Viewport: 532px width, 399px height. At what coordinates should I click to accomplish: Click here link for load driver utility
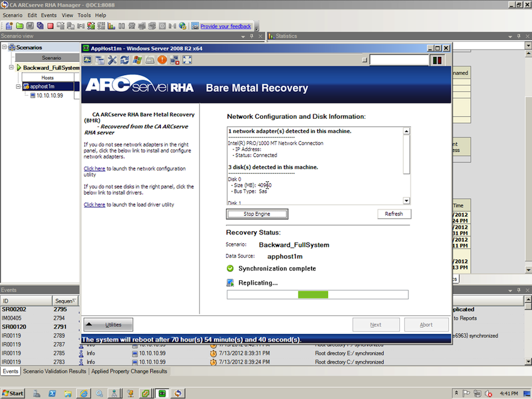coord(95,205)
